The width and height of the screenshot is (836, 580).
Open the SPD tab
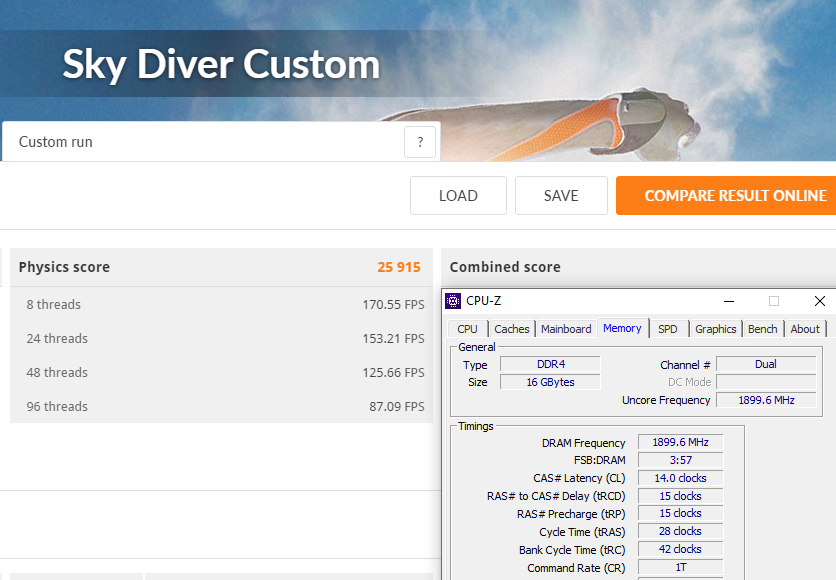[668, 329]
